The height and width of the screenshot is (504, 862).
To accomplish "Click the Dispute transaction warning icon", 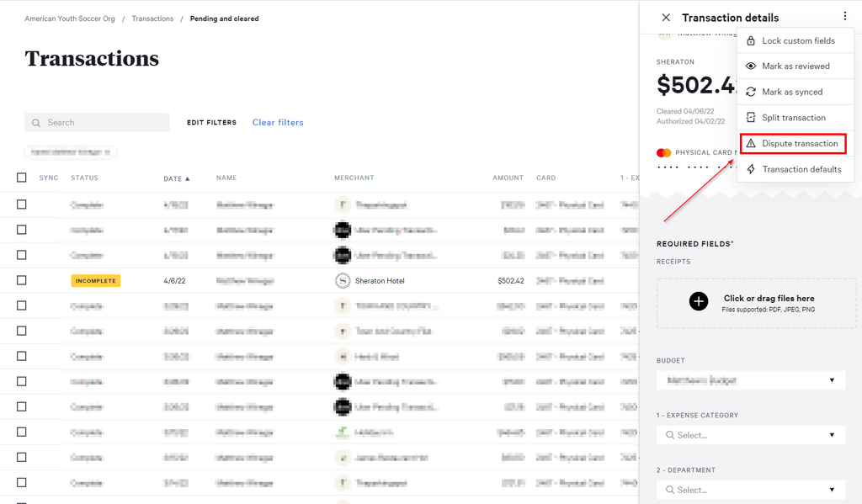I will point(751,144).
